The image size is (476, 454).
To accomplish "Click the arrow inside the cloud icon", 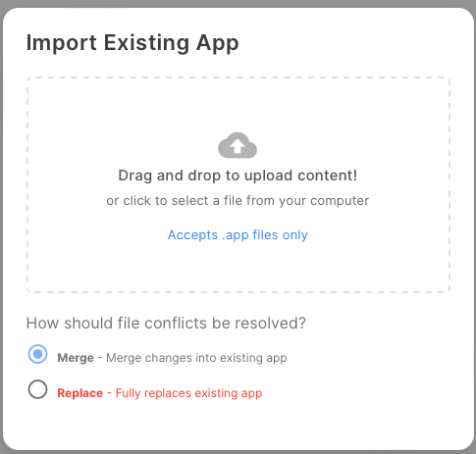I will pyautogui.click(x=238, y=146).
